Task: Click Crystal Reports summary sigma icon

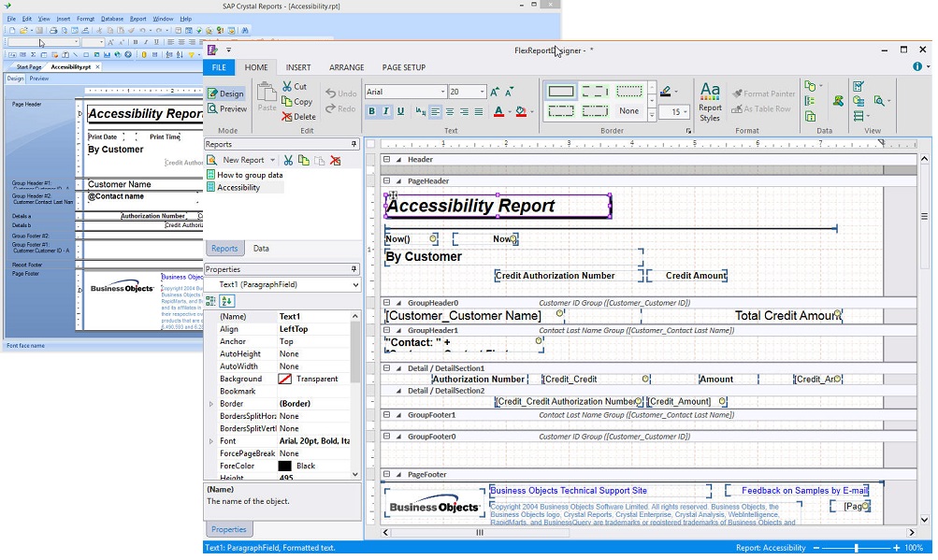Action: [33, 54]
